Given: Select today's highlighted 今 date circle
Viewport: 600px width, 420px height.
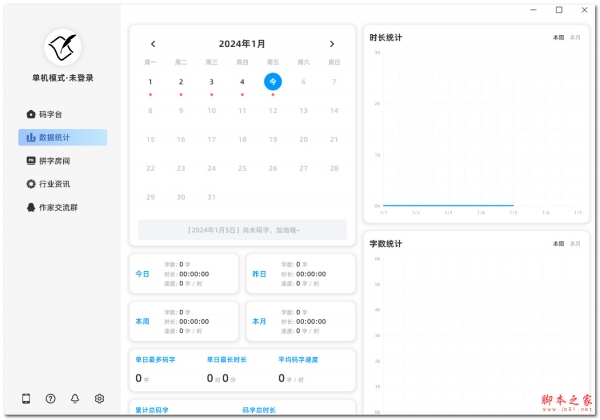Looking at the screenshot, I should (273, 81).
